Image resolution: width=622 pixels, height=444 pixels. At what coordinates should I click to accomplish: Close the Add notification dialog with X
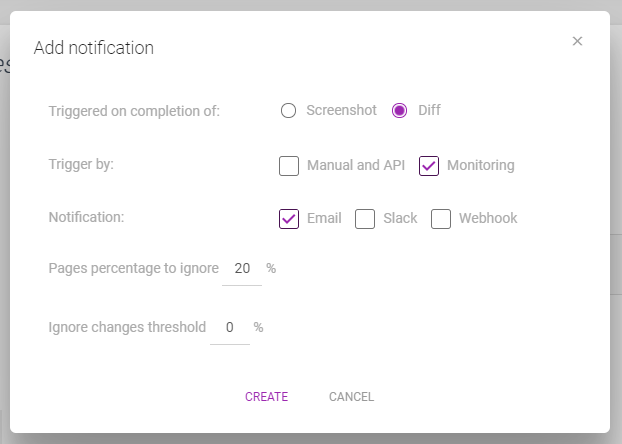point(577,41)
